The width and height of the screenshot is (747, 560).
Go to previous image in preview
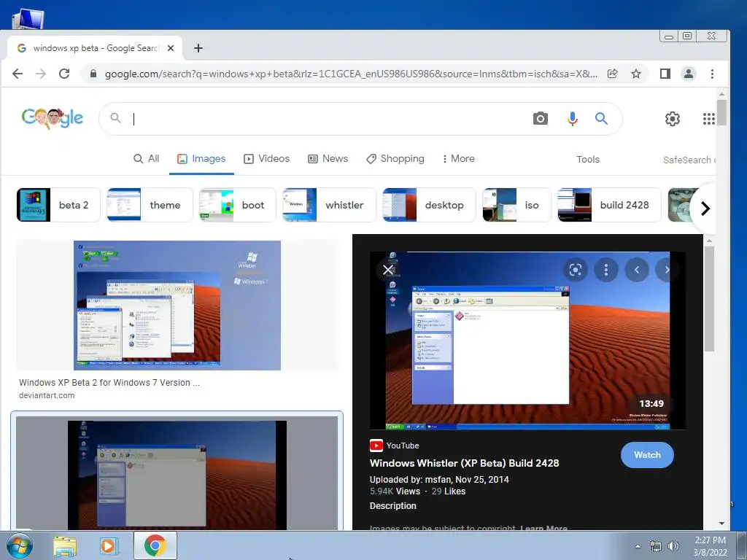coord(637,270)
